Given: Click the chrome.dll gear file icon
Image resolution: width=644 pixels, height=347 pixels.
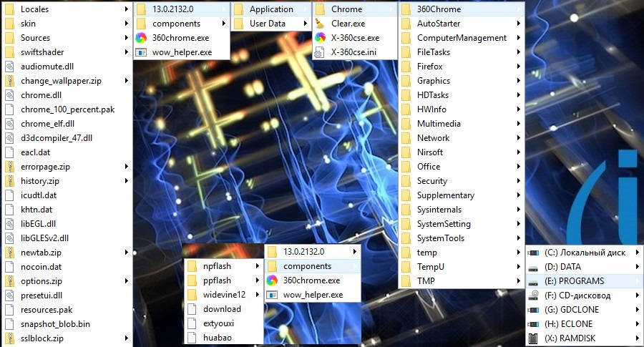Looking at the screenshot, I should 9,95.
